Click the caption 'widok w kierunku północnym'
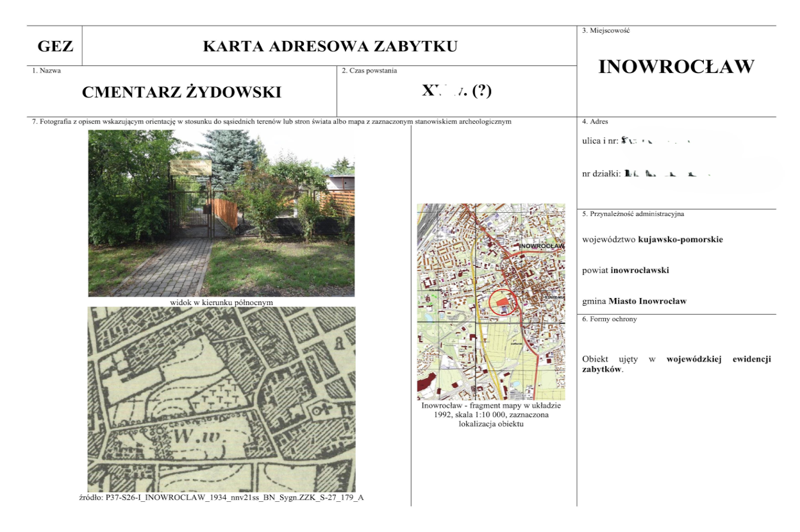 point(222,303)
